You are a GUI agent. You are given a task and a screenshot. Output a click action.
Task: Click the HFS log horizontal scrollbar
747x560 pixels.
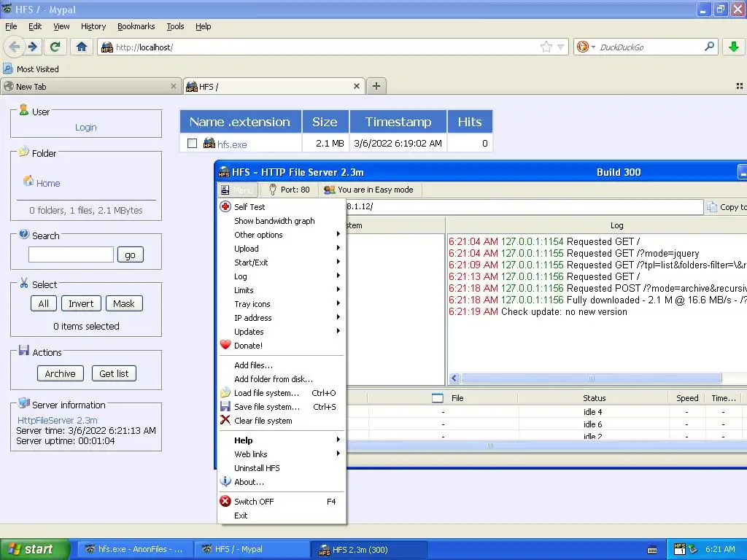pyautogui.click(x=591, y=378)
